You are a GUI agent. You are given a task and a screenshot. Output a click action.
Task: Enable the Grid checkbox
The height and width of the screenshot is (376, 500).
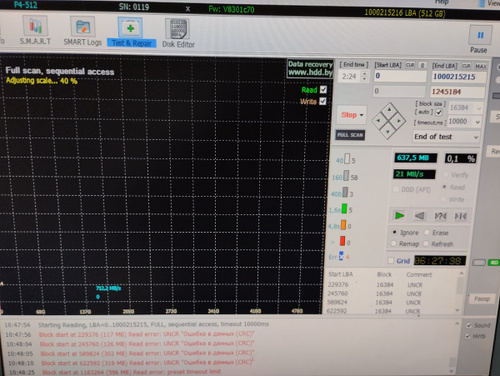(x=391, y=260)
